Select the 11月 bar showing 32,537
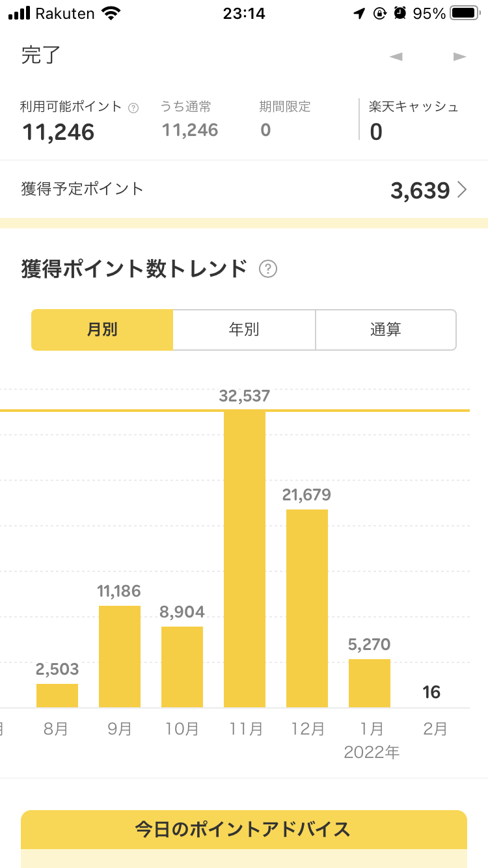The height and width of the screenshot is (868, 488). [245, 558]
